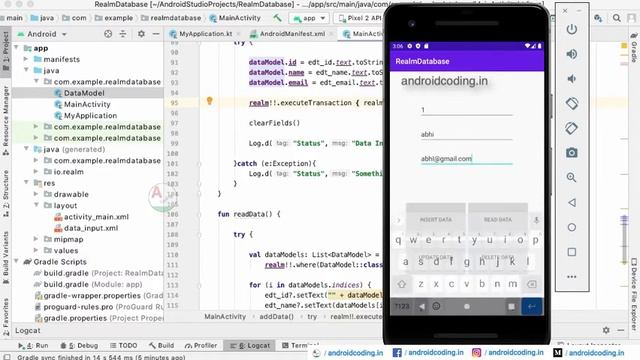This screenshot has width=640, height=360.
Task: Tap INSERT DATA button in emulator
Action: (436, 219)
